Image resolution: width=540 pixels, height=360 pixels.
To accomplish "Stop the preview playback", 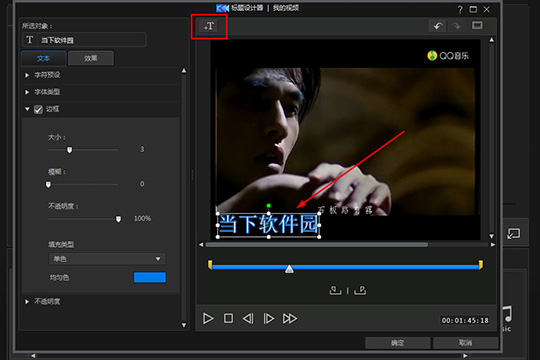I will (228, 318).
